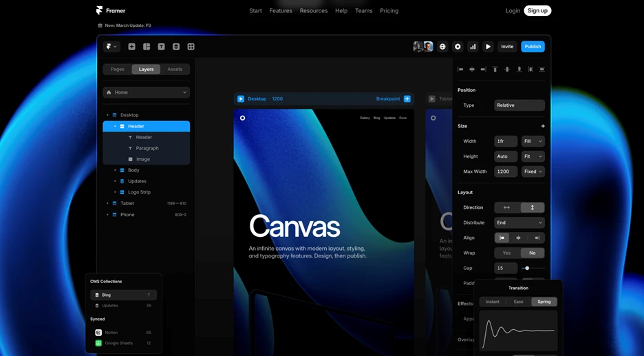Image resolution: width=644 pixels, height=356 pixels.
Task: Open Width Fill dropdown
Action: pyautogui.click(x=533, y=141)
